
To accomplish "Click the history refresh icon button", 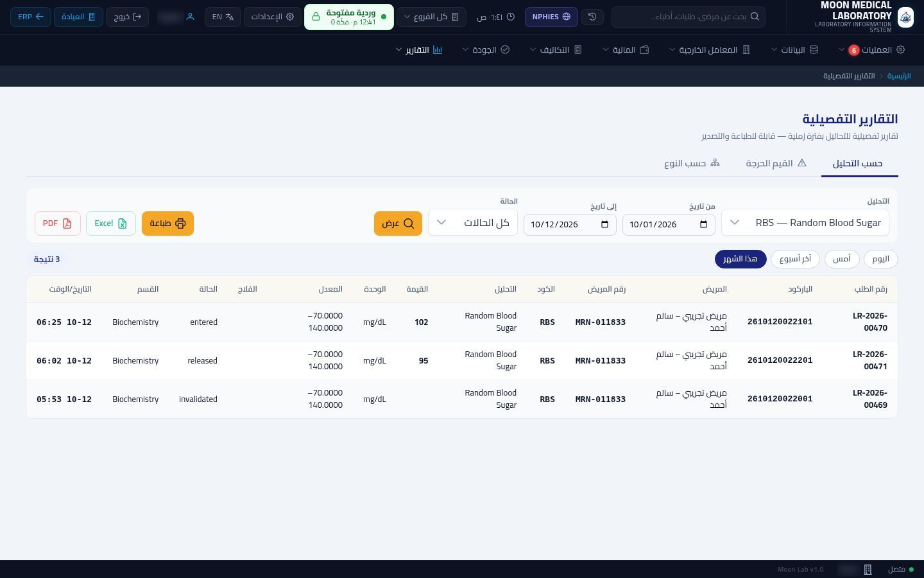I will tap(592, 17).
